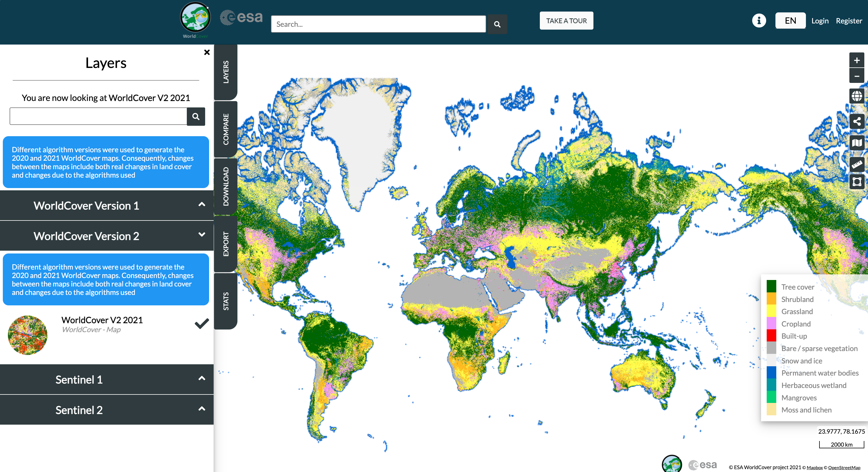Click the Register link

tap(849, 21)
